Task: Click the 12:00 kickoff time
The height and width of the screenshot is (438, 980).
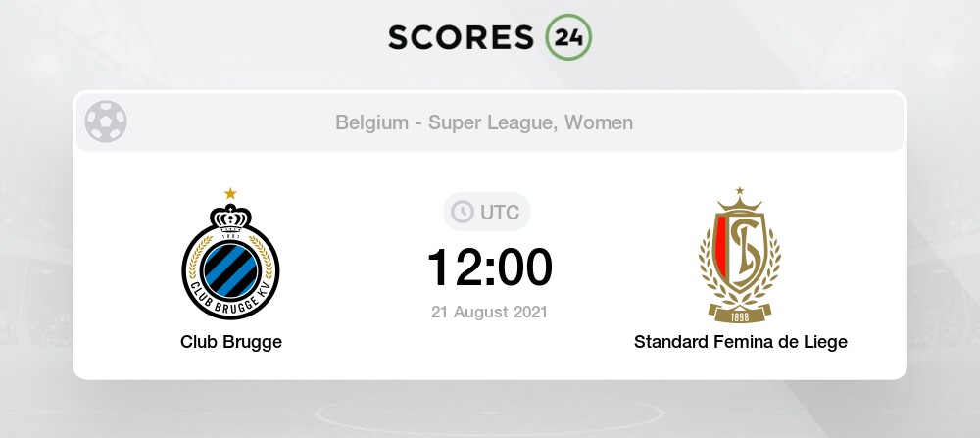Action: point(490,268)
